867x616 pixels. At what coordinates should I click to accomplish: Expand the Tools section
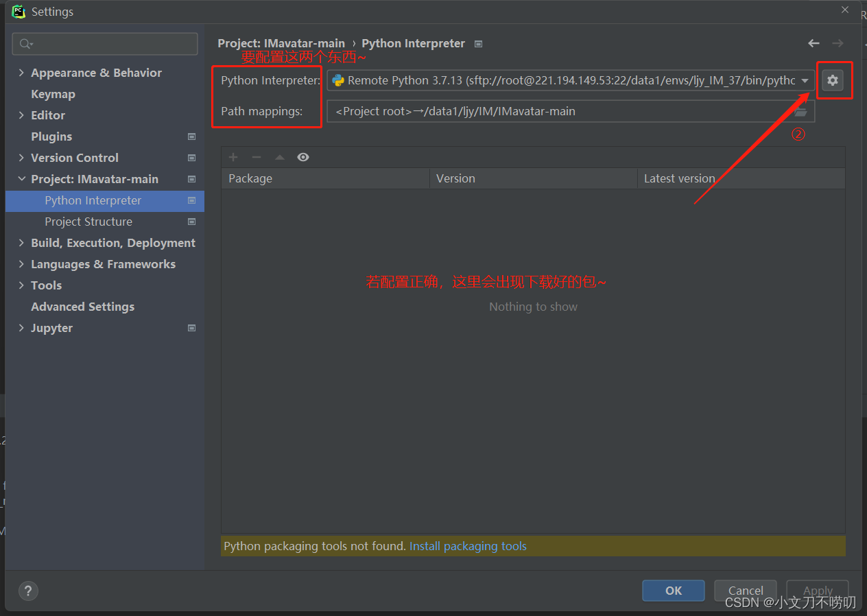pyautogui.click(x=21, y=285)
